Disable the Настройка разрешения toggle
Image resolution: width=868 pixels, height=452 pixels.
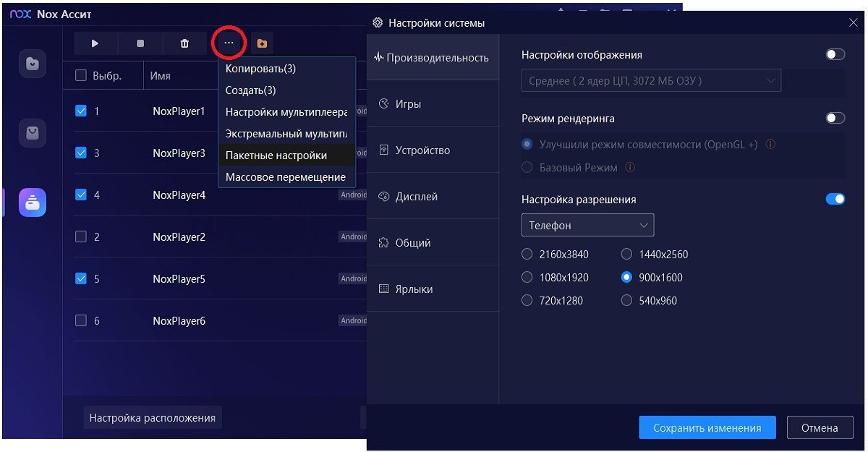[835, 199]
